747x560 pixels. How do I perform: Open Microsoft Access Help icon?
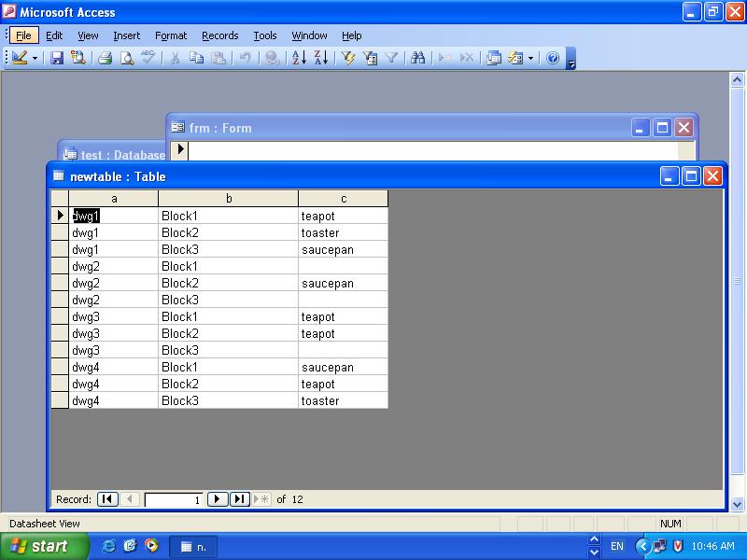pos(553,58)
